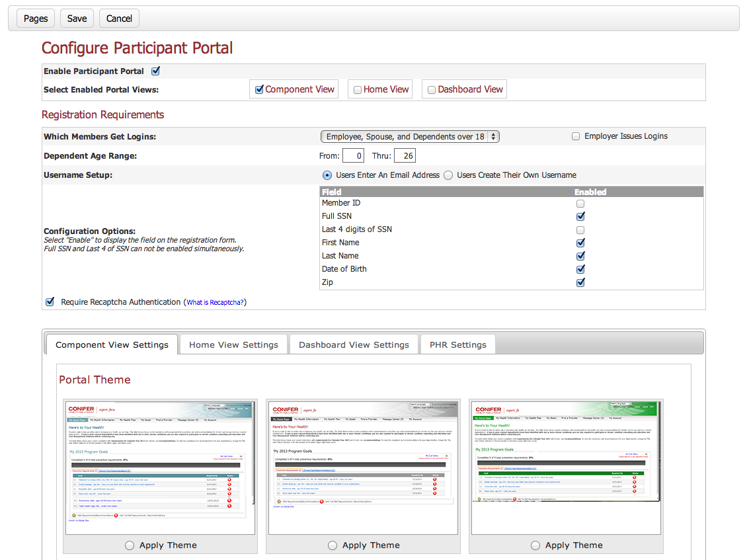Check the Employer Issues Logins box
Image resolution: width=747 pixels, height=560 pixels.
(576, 136)
